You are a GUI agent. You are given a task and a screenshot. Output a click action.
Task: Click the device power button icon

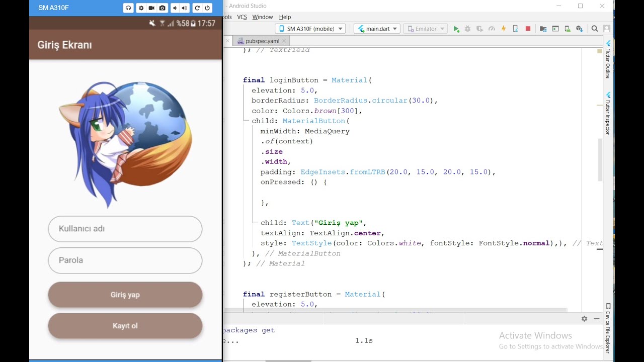207,8
